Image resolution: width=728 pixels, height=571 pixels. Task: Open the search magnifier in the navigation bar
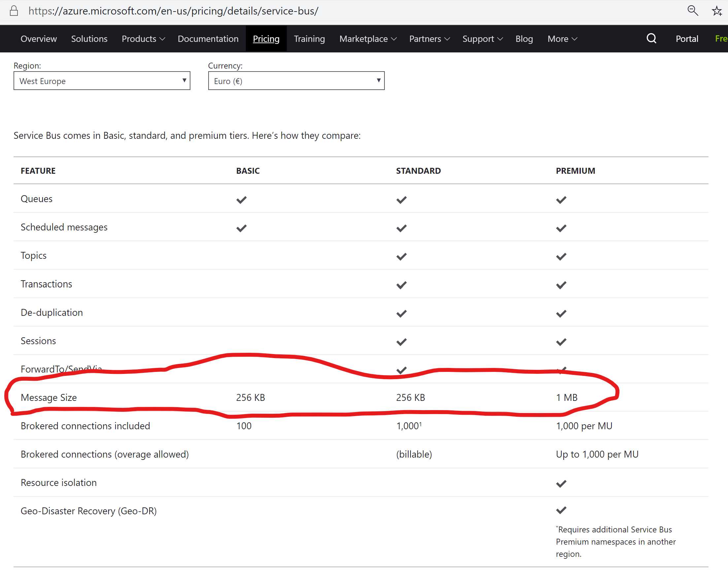tap(650, 39)
